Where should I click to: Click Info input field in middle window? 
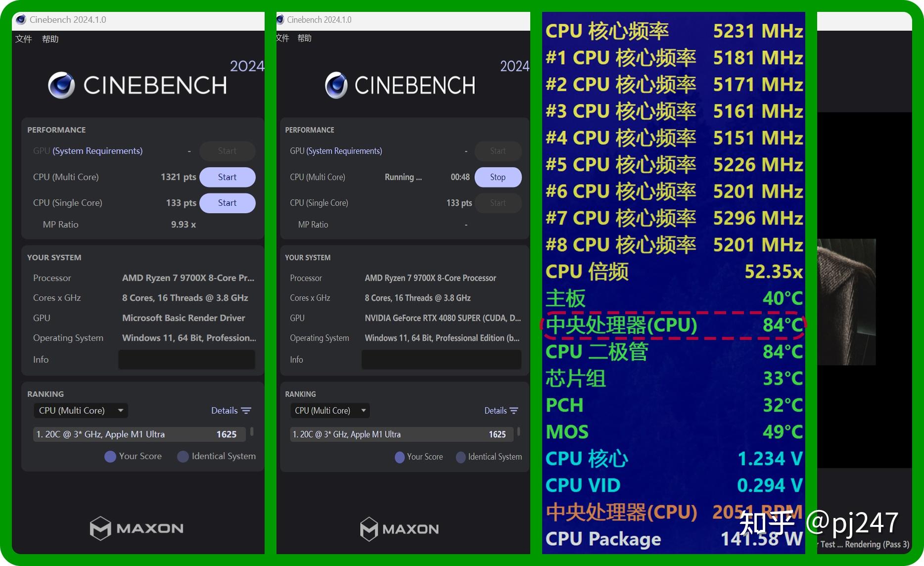(441, 360)
